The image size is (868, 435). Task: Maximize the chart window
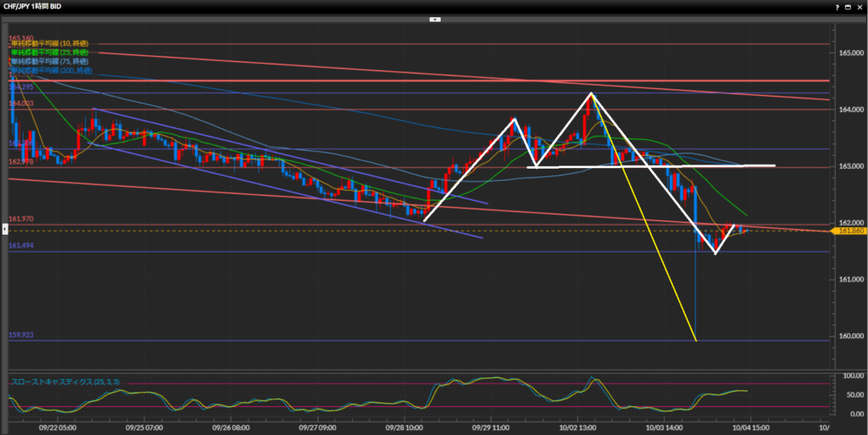847,5
